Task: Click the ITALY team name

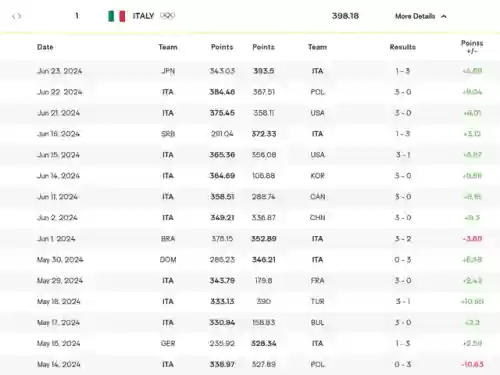Action: 143,16
